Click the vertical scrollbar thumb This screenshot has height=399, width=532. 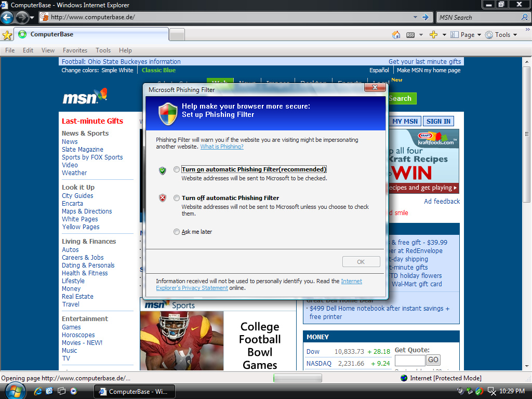(527, 134)
